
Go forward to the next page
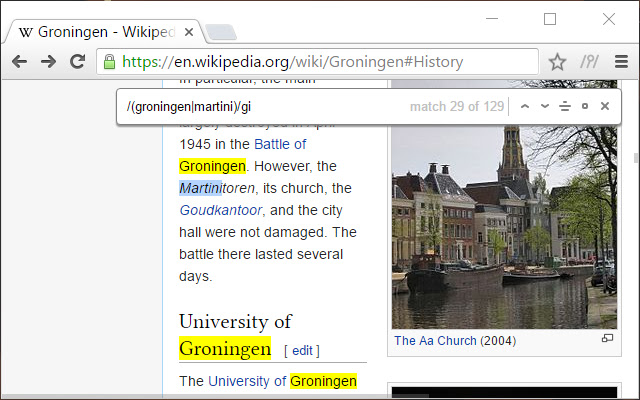coord(49,62)
